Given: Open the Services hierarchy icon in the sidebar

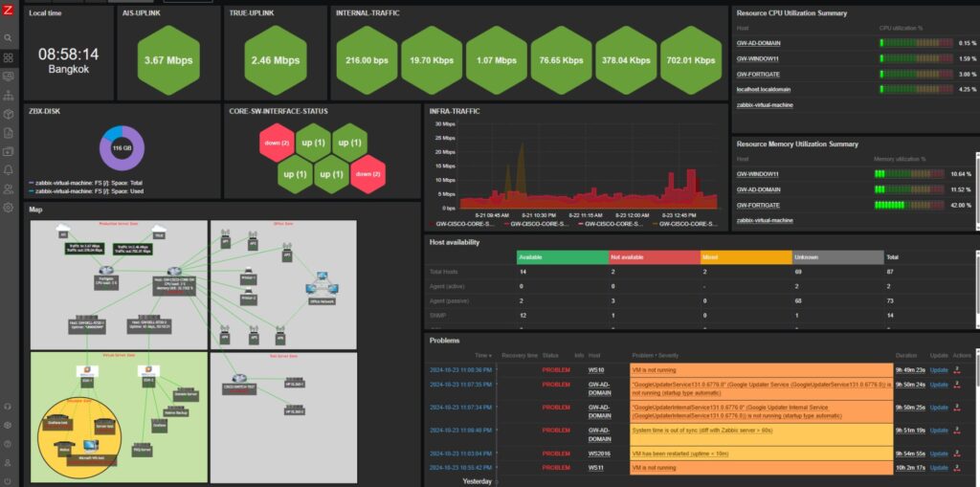Looking at the screenshot, I should coord(8,96).
